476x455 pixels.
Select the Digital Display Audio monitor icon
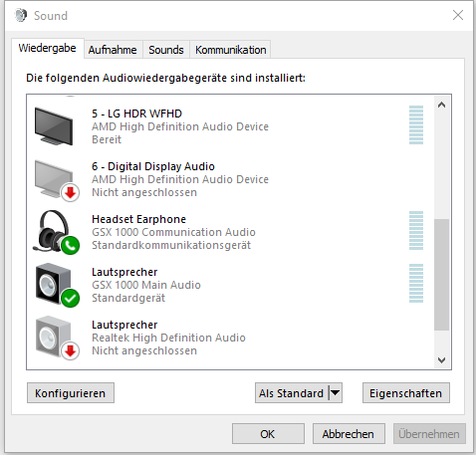[x=54, y=179]
